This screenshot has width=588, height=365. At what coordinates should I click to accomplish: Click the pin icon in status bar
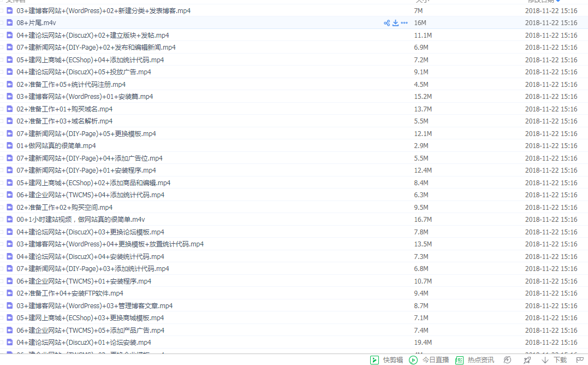pos(526,360)
